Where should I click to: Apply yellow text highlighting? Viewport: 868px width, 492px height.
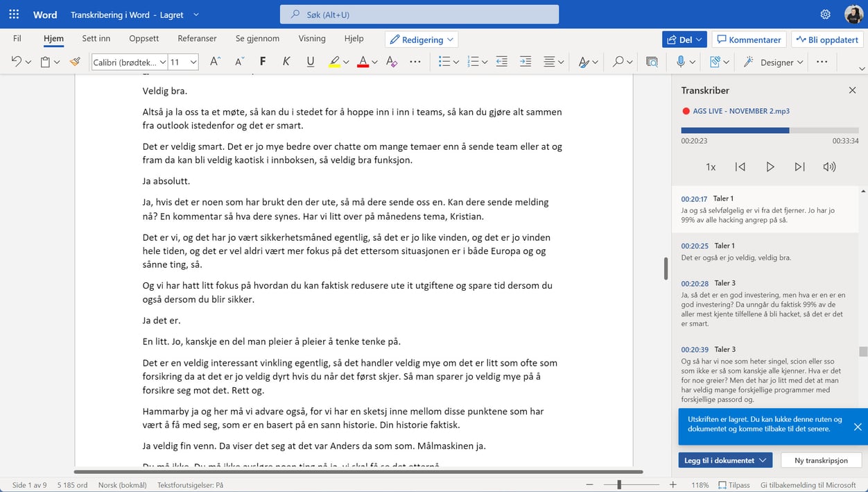pyautogui.click(x=334, y=62)
